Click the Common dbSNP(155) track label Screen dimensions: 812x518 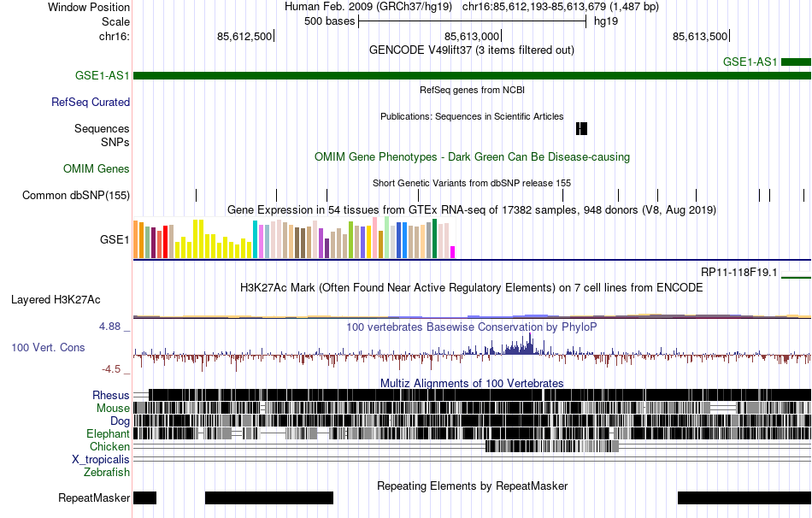76,195
